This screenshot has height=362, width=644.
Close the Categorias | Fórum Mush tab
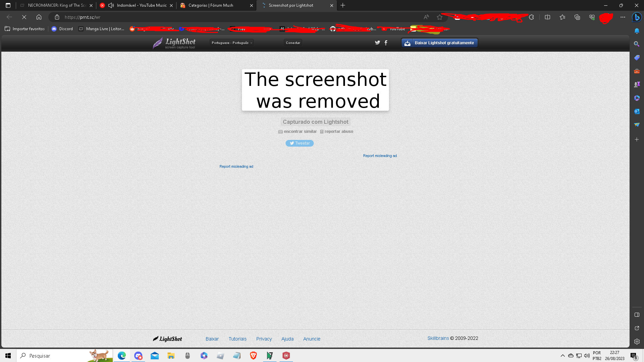(x=251, y=5)
